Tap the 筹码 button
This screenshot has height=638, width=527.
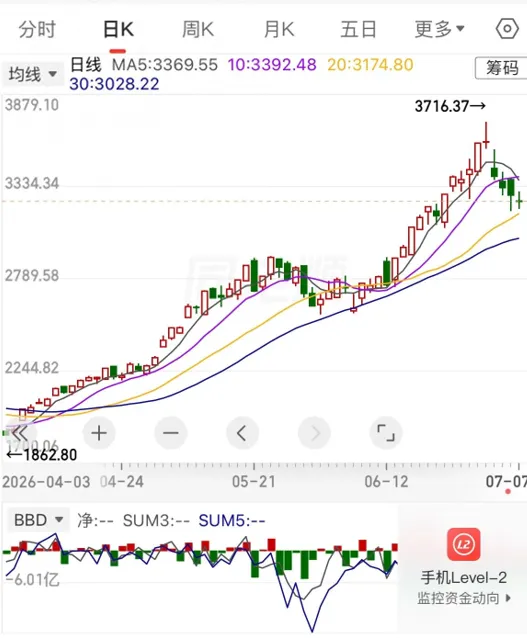[501, 68]
